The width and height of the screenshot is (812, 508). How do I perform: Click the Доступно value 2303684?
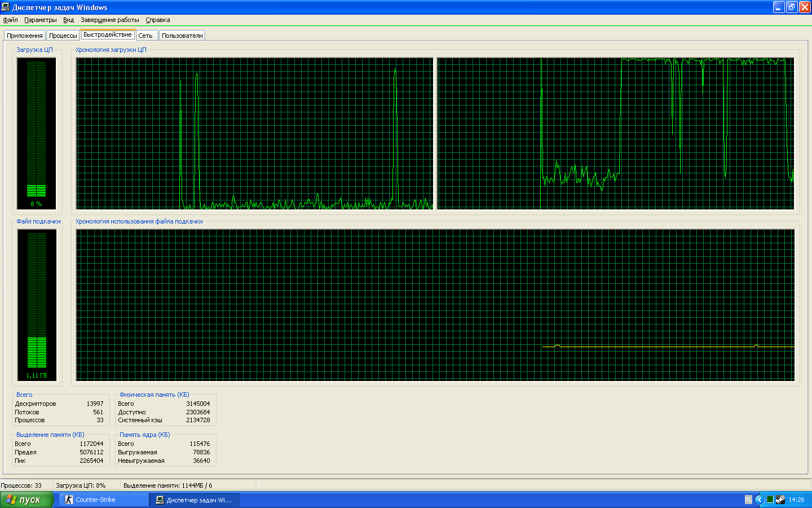[198, 412]
